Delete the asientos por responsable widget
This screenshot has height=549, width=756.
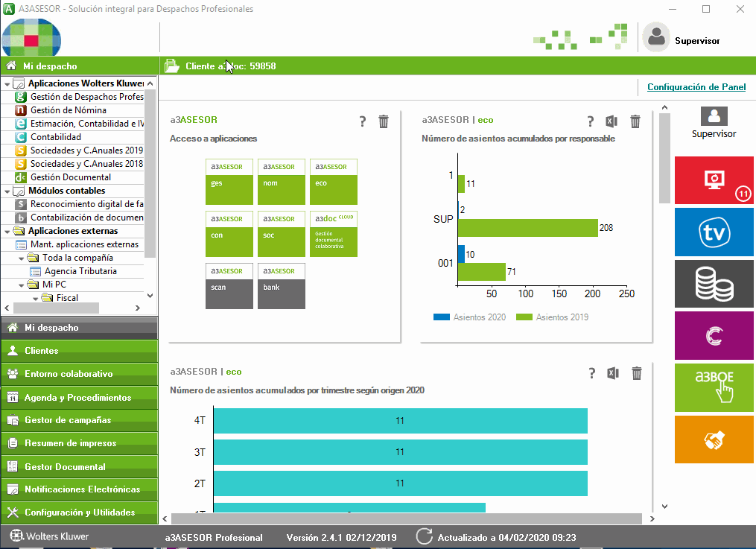pos(635,121)
